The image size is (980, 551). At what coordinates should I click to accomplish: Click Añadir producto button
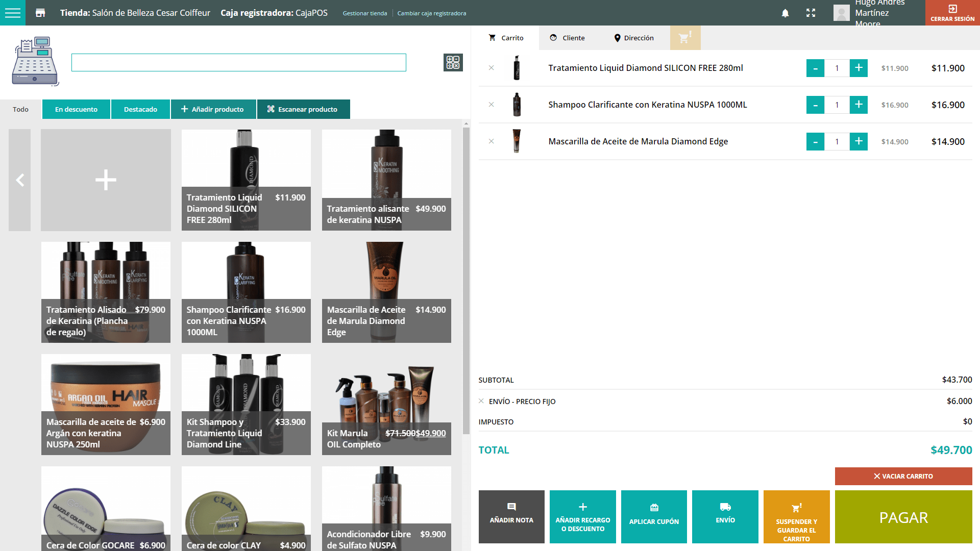tap(213, 109)
